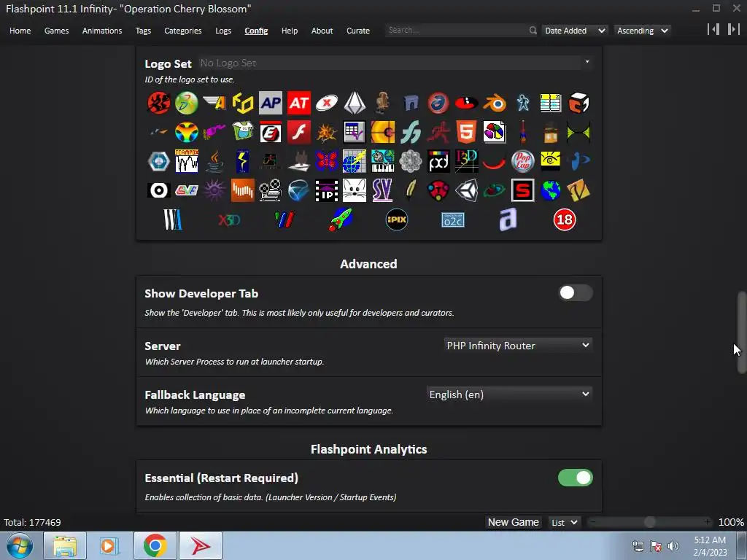
Task: Select the purple SV logo icon
Action: [x=382, y=190]
